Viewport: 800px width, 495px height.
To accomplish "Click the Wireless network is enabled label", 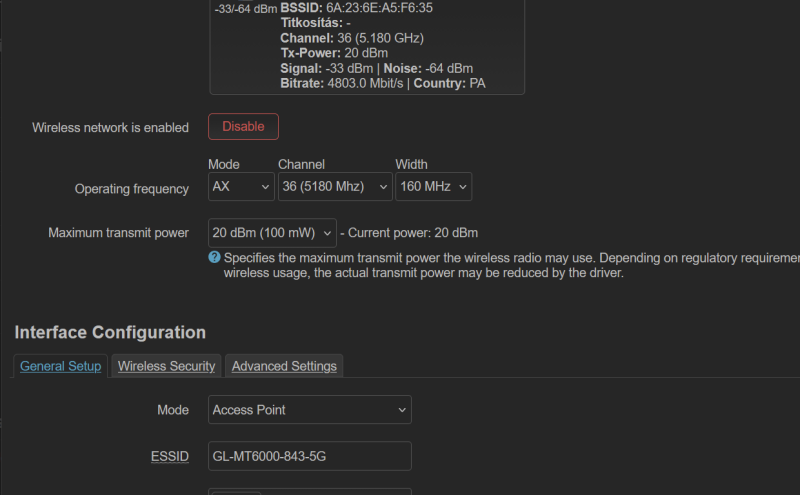I will [x=110, y=128].
